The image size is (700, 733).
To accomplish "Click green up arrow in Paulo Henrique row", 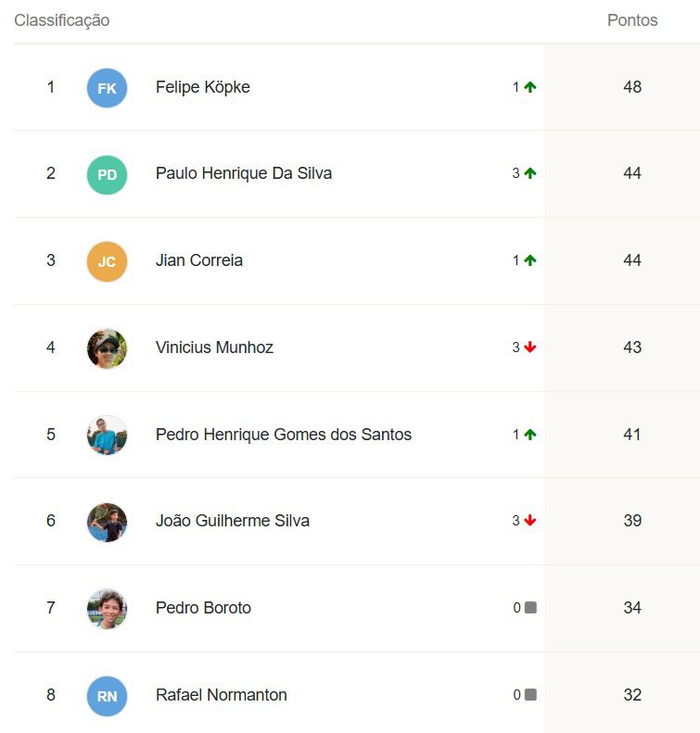I will coord(529,173).
